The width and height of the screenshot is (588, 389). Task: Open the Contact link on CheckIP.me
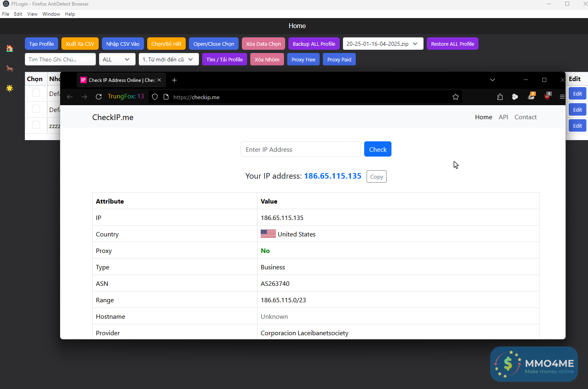pyautogui.click(x=525, y=117)
